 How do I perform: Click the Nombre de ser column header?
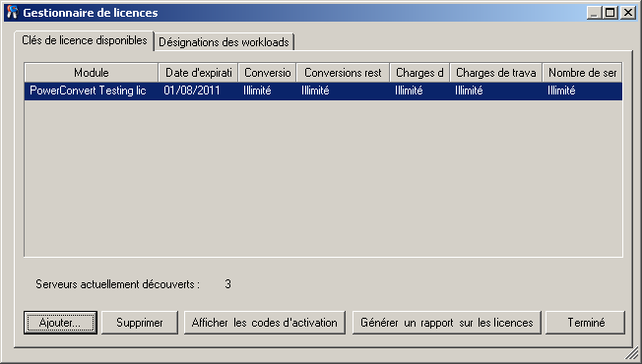point(582,73)
